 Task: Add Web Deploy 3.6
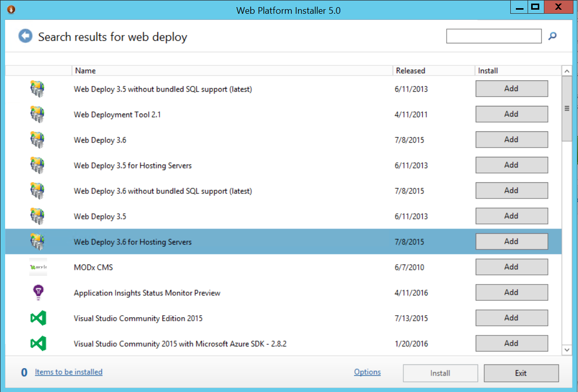click(x=512, y=139)
